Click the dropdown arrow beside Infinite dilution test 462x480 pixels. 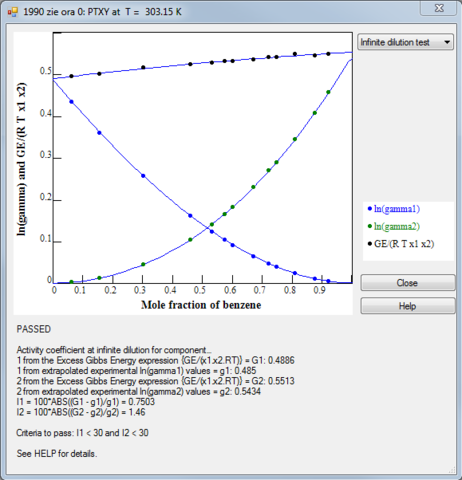tap(447, 42)
